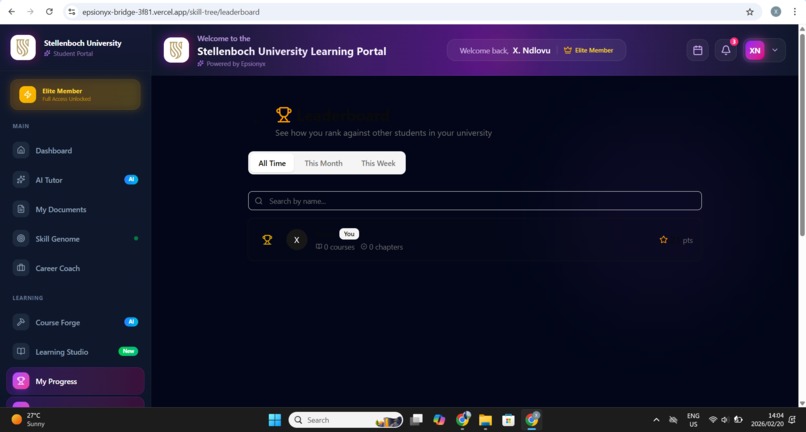Open the weather widget
The width and height of the screenshot is (806, 432).
[28, 420]
